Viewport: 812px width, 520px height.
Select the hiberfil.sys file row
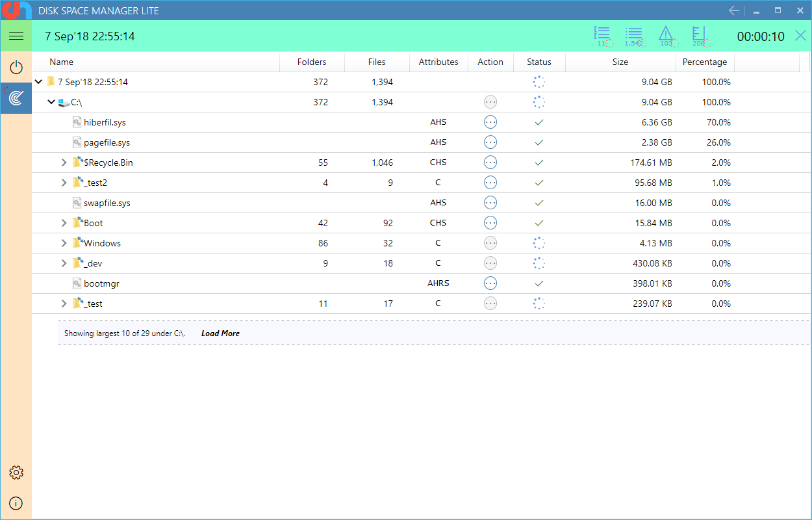(x=422, y=122)
